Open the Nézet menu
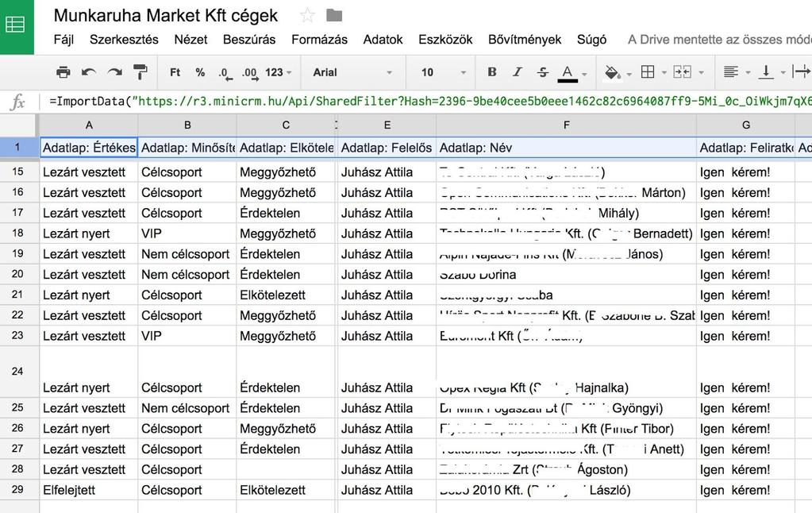Screen dimensions: 812x513 point(190,40)
